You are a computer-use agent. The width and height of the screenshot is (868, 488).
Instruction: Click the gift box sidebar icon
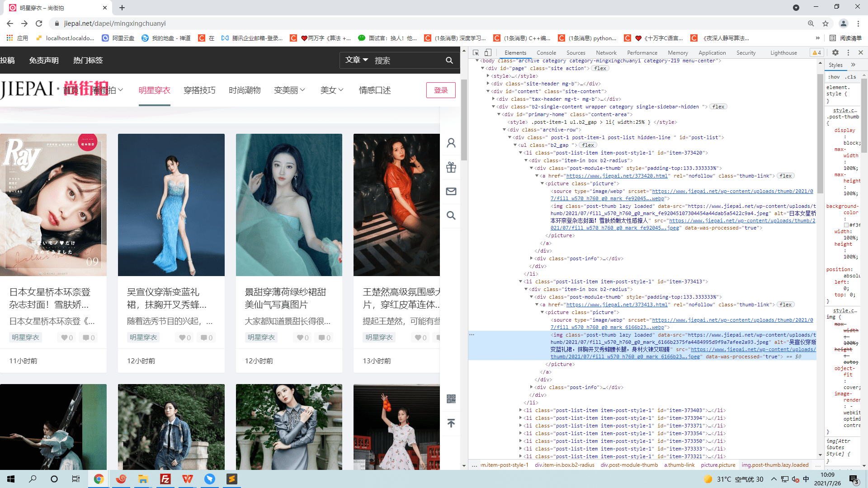pyautogui.click(x=451, y=167)
